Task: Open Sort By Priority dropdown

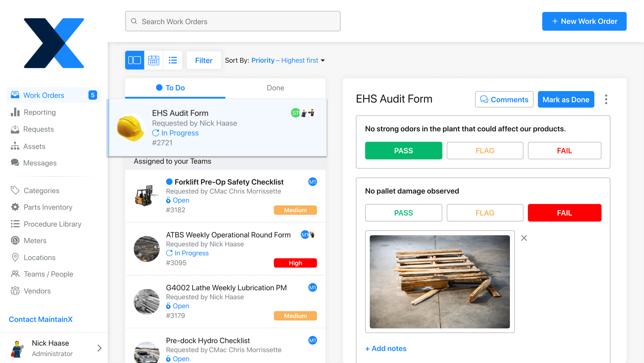Action: coord(288,60)
